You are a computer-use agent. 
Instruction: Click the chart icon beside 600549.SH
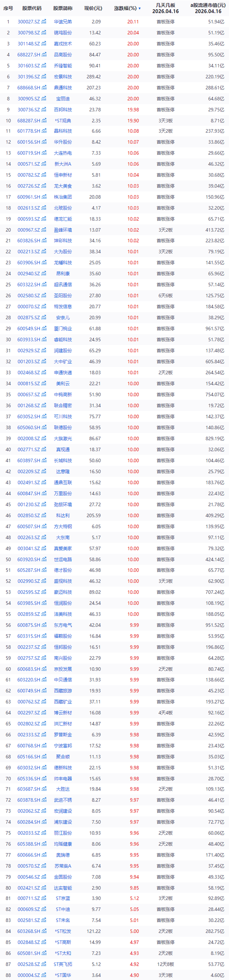tap(44, 329)
